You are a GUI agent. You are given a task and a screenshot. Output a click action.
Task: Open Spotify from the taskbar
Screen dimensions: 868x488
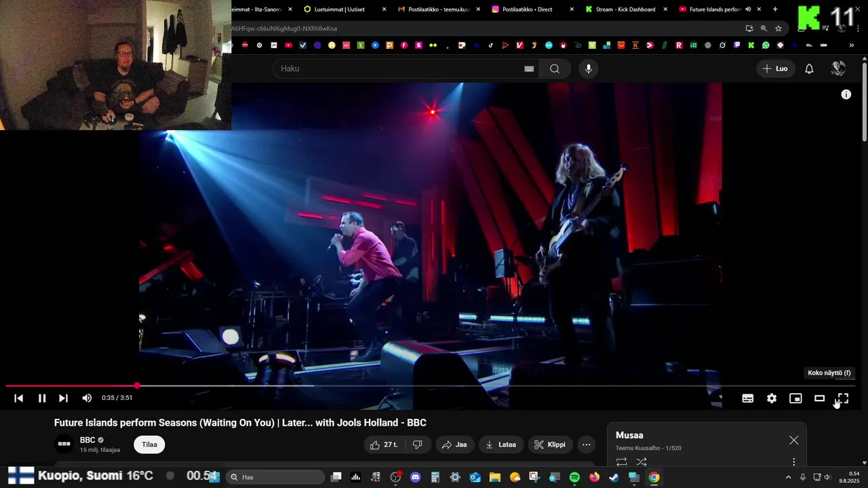574,477
